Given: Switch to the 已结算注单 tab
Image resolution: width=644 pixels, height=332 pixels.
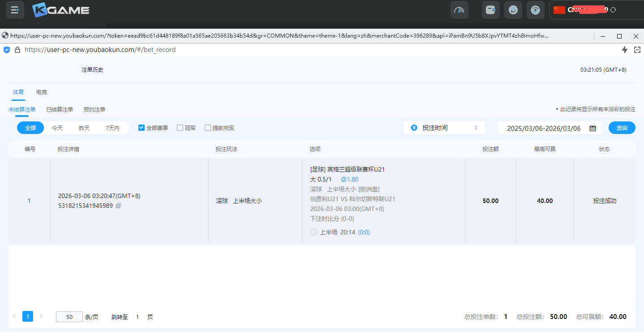Looking at the screenshot, I should (60, 109).
